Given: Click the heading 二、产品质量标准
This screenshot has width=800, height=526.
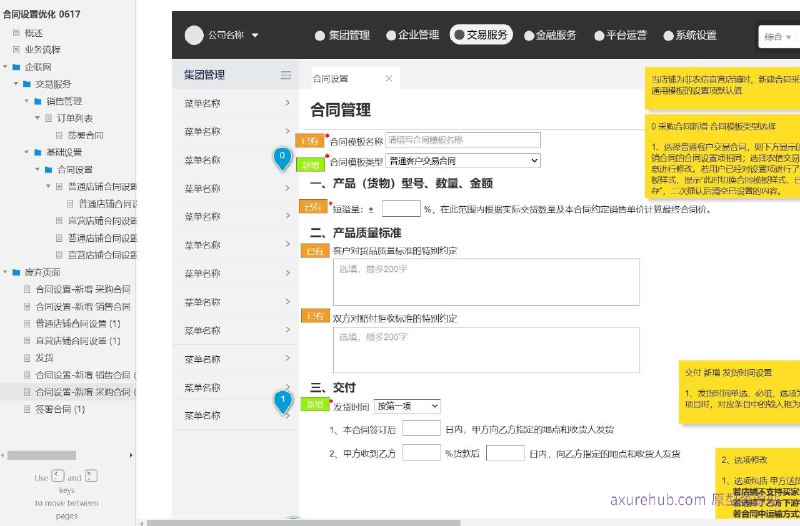Looking at the screenshot, I should (356, 233).
